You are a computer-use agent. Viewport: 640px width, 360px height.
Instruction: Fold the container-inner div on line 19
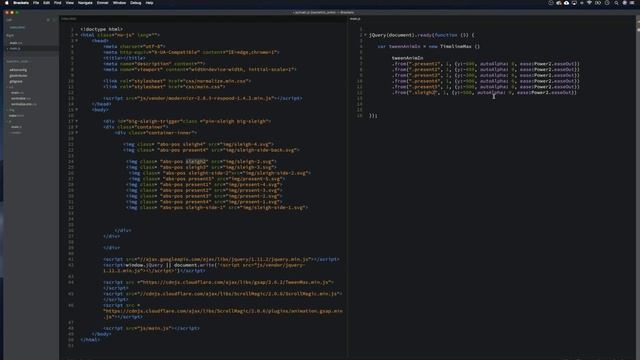point(76,133)
